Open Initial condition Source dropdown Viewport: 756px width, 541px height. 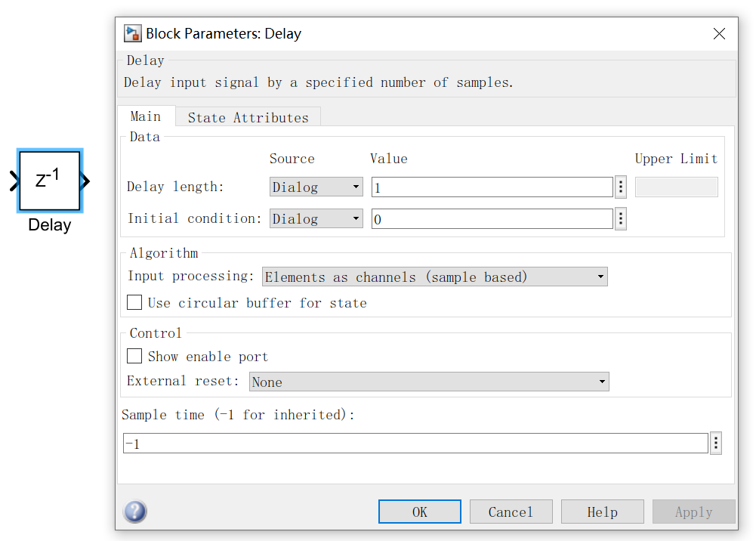316,218
